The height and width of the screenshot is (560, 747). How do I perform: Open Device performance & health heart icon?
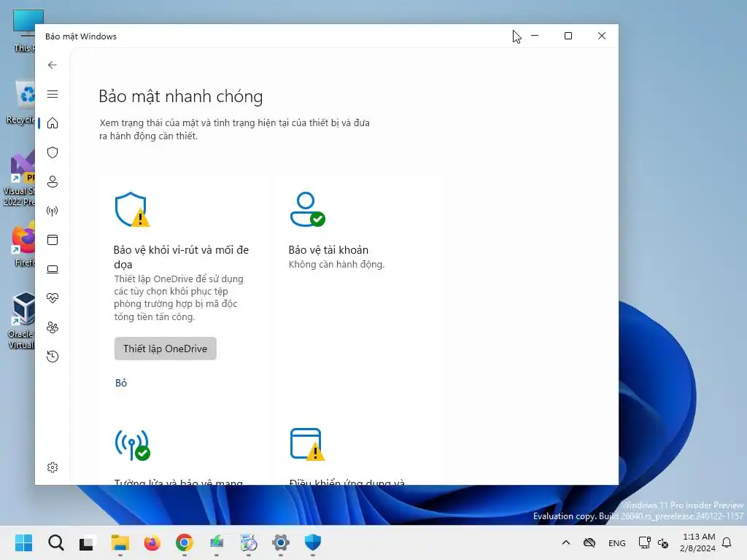coord(53,298)
